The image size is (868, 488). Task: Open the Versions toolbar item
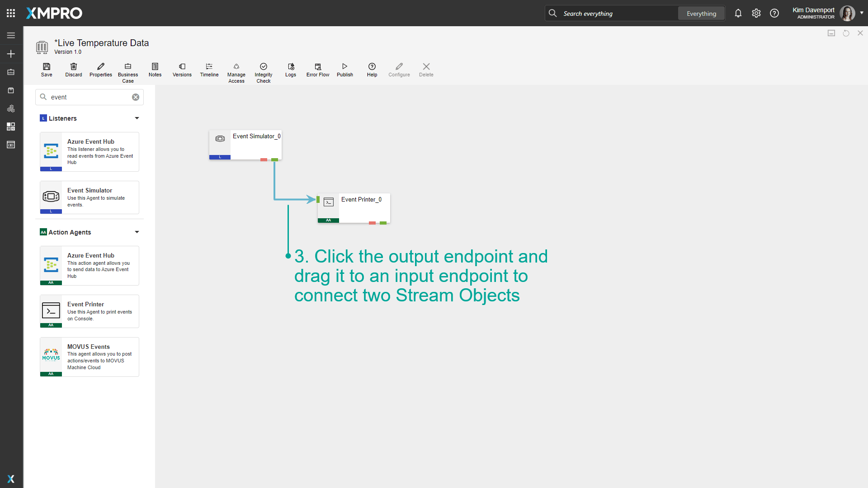pyautogui.click(x=182, y=66)
